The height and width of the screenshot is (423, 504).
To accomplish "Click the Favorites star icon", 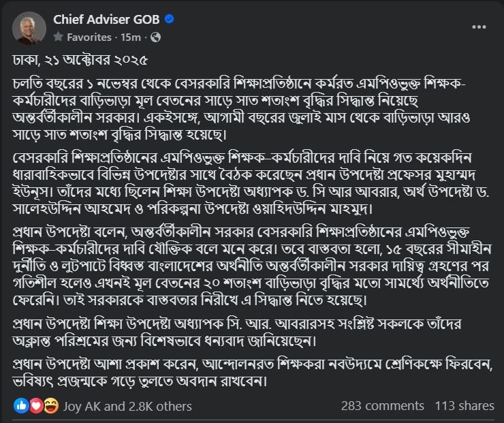I will [x=59, y=36].
